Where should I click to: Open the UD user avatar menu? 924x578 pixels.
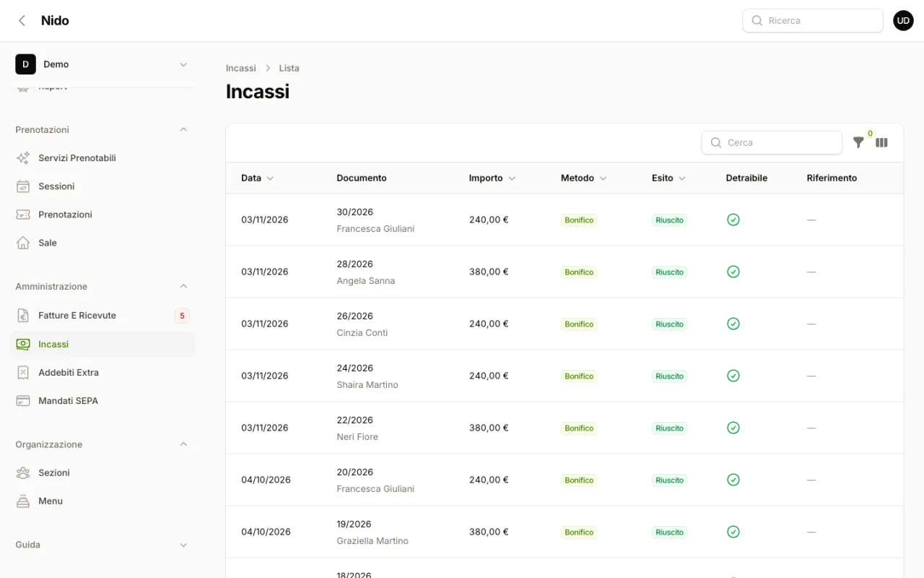pos(903,20)
